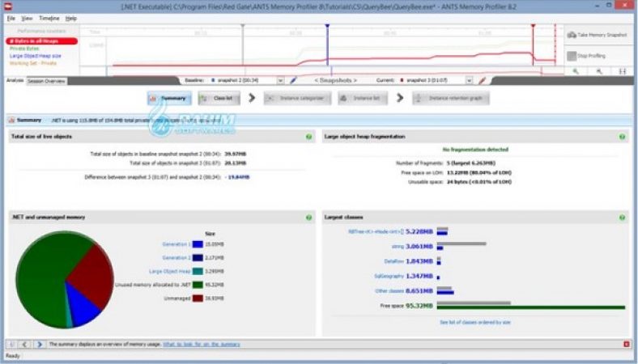Open the View menu
638x364 pixels.
[x=27, y=19]
